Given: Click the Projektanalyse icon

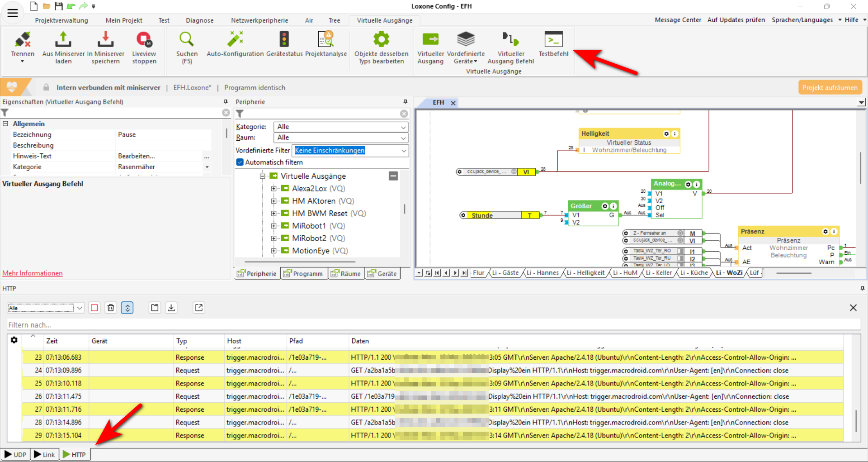Looking at the screenshot, I should [x=325, y=40].
